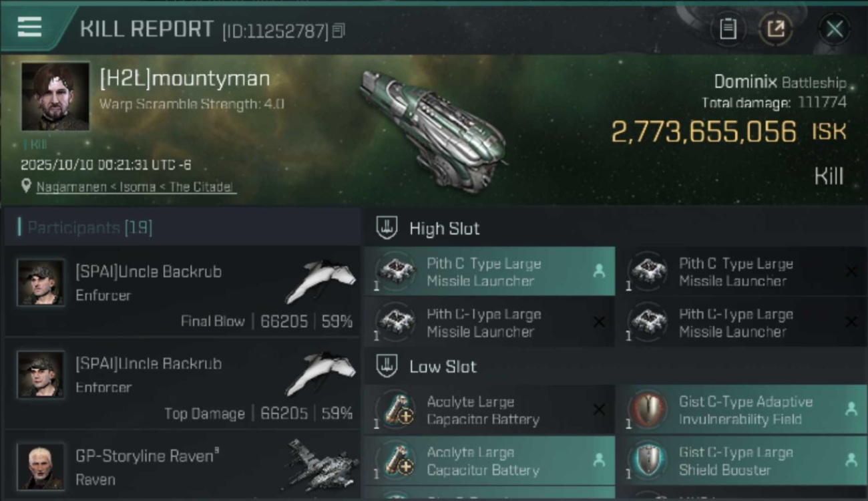The width and height of the screenshot is (868, 501).
Task: Click the person icon on Gist Shield Booster
Action: (851, 460)
